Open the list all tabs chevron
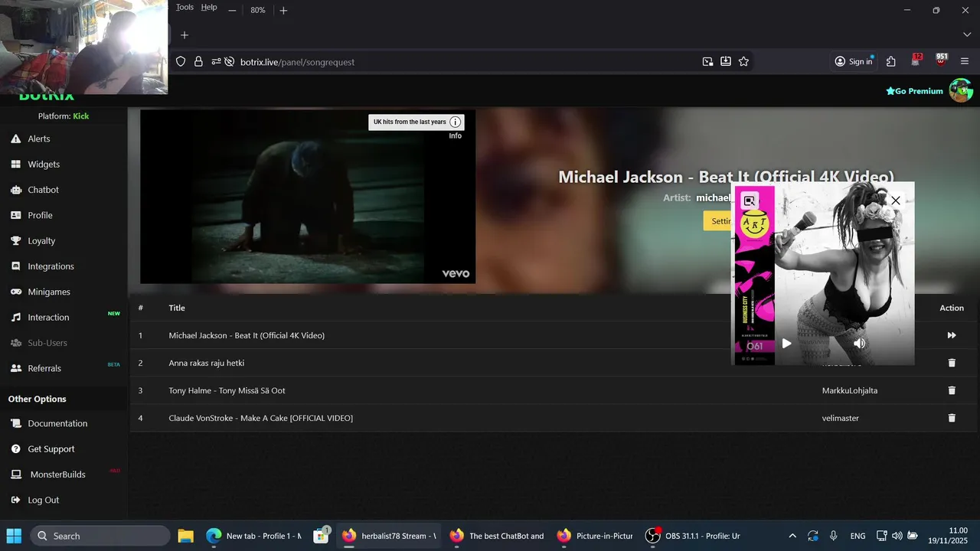980x551 pixels. [x=967, y=34]
